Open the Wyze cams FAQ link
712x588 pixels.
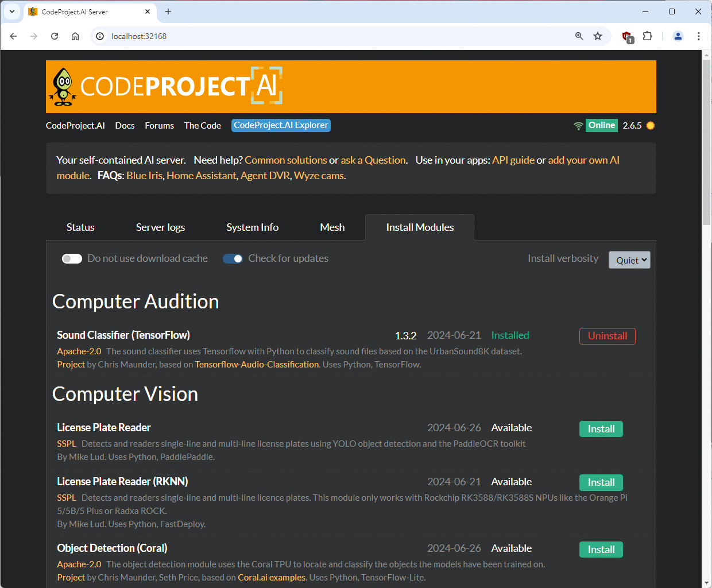click(x=319, y=176)
